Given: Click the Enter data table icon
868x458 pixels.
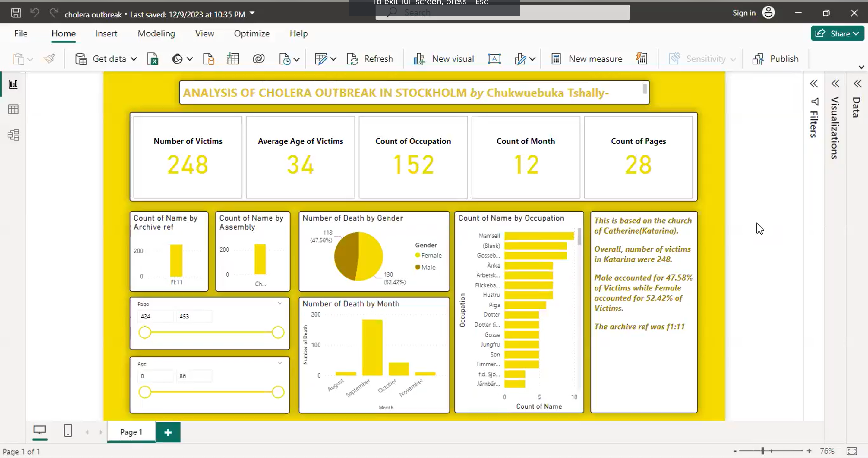Looking at the screenshot, I should 233,59.
